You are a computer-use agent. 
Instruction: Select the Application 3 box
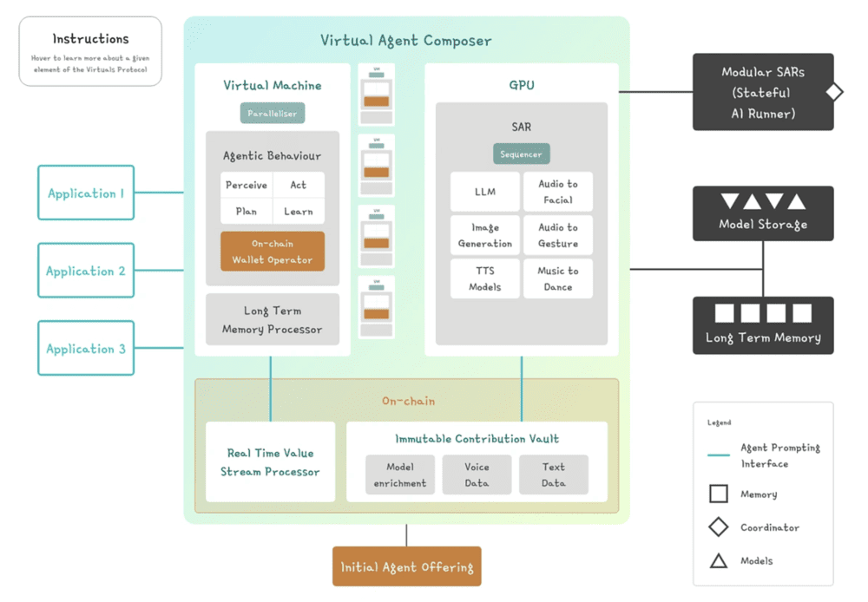86,349
